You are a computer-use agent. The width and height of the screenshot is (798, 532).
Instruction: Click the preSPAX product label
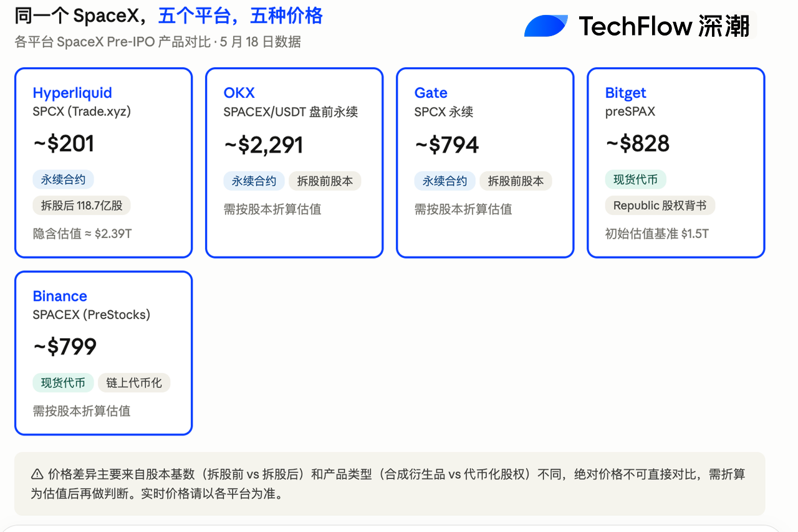pyautogui.click(x=630, y=112)
